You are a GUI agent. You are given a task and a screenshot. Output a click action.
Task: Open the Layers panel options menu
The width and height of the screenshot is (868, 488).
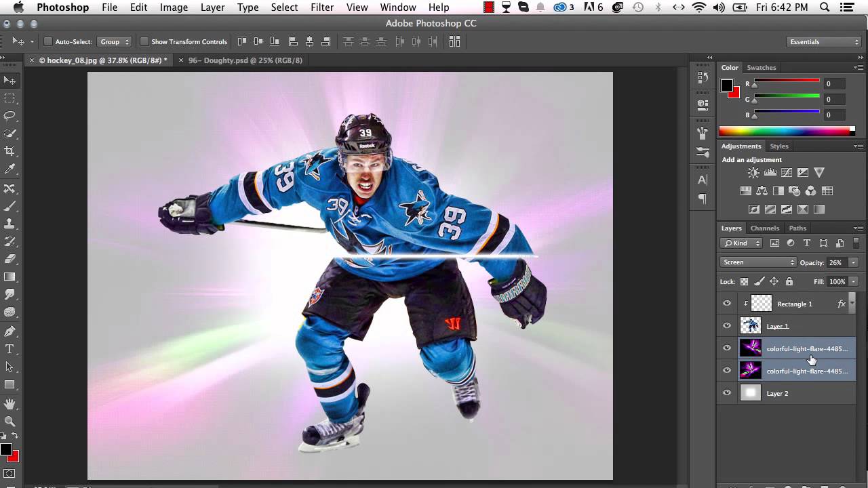tap(859, 228)
